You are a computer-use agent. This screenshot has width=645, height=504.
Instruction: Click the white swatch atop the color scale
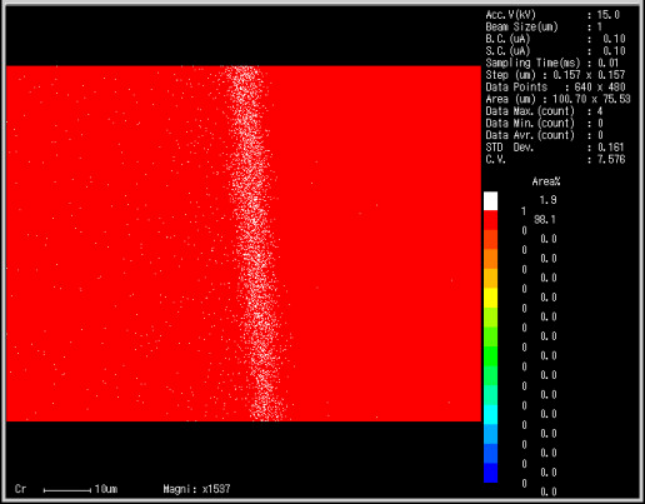coord(490,201)
